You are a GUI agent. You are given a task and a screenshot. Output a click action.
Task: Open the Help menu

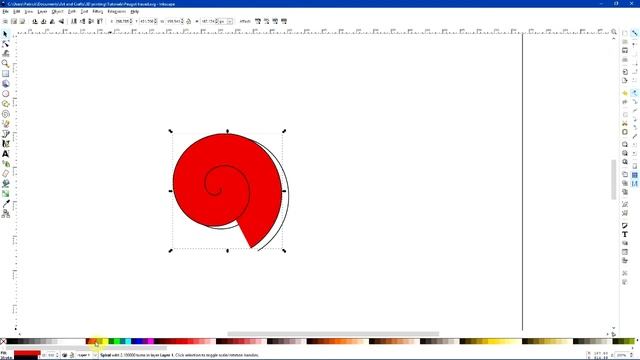tap(134, 12)
